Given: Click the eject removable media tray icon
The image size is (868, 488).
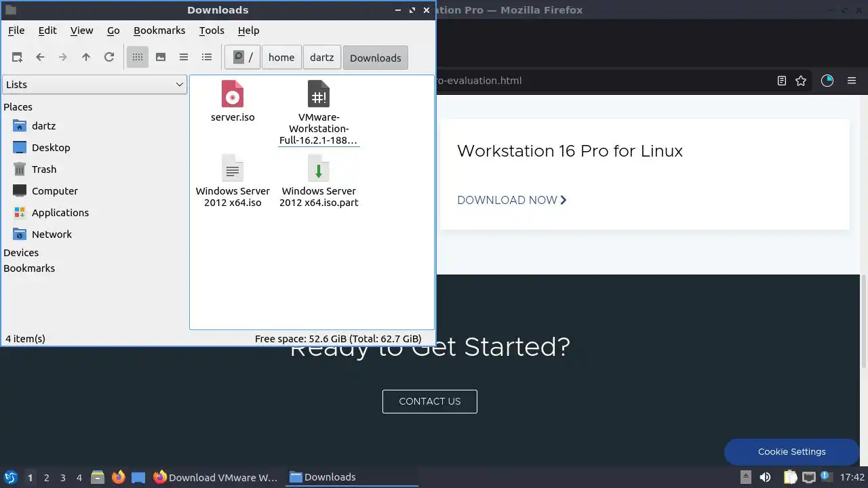Looking at the screenshot, I should pyautogui.click(x=745, y=477).
